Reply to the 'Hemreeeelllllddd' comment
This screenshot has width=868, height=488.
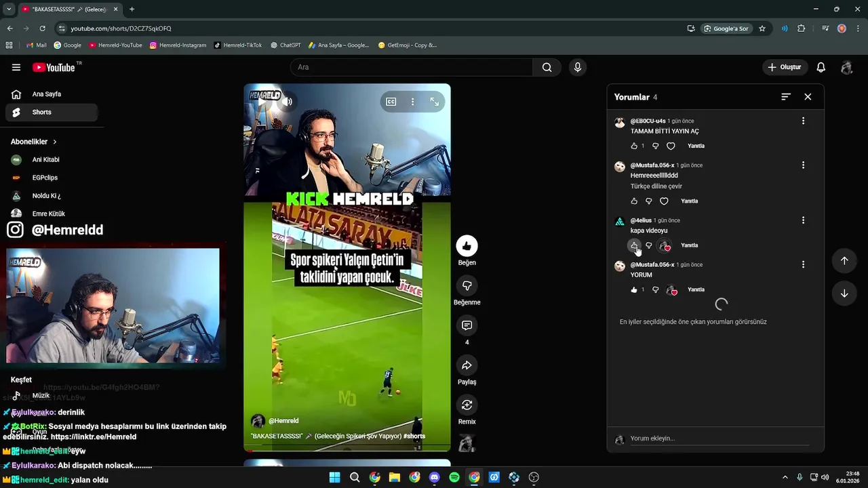point(689,201)
